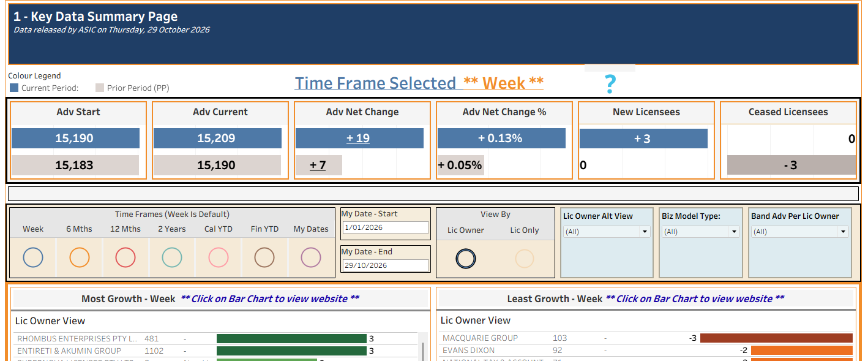The width and height of the screenshot is (868, 361).
Task: Select the 6 Mths time frame circle
Action: tap(80, 257)
